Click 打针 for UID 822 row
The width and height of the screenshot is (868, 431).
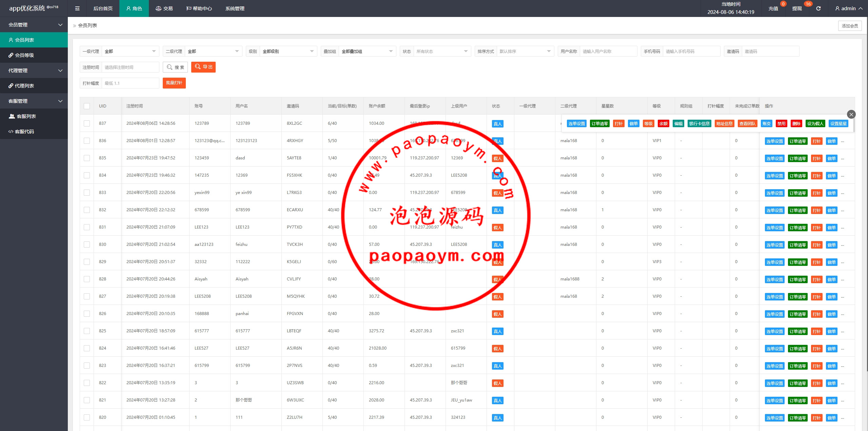(816, 383)
